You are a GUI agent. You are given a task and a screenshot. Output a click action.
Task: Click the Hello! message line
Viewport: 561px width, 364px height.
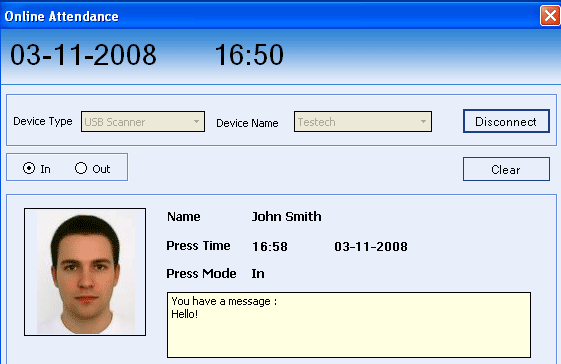(185, 314)
